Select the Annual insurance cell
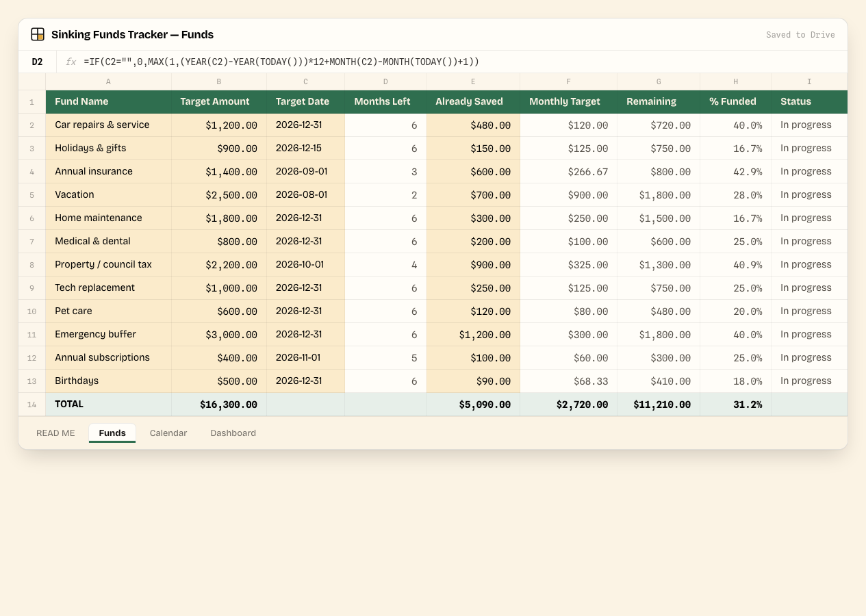 pos(108,172)
